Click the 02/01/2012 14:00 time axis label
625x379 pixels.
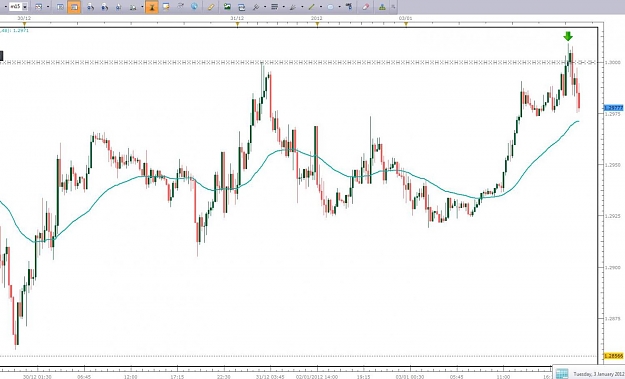click(317, 377)
